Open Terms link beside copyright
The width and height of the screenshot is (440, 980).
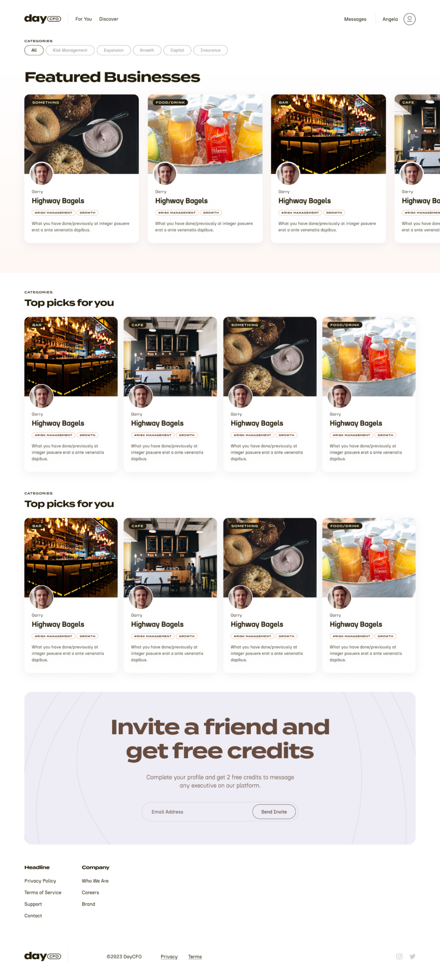pyautogui.click(x=195, y=956)
